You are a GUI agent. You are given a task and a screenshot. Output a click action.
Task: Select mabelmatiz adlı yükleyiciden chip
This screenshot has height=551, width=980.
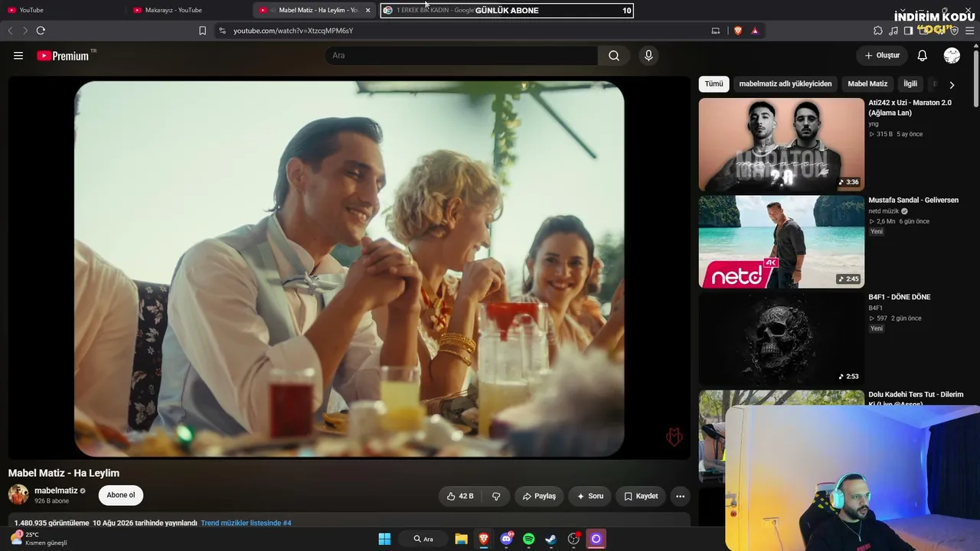coord(786,84)
